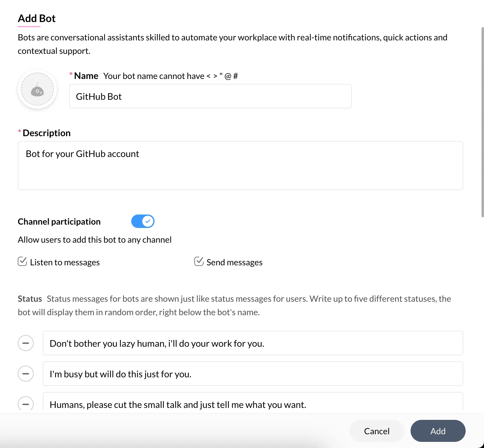
Task: Click the vertical scrollbar on the right
Action: click(x=482, y=122)
